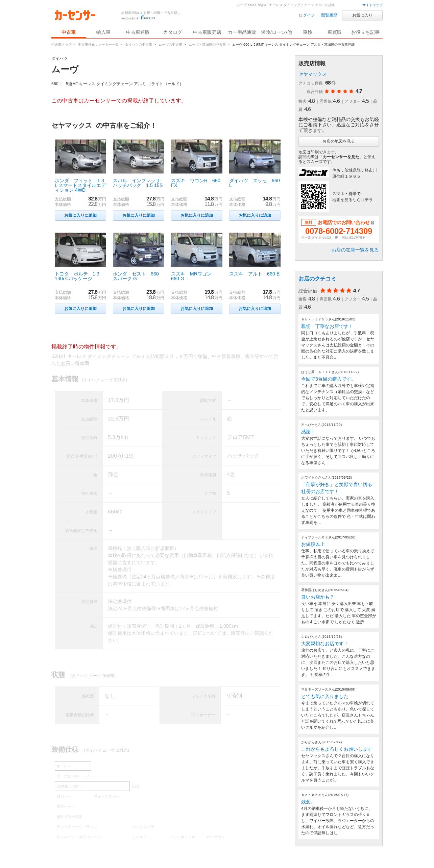Viewport: 434px width, 868px height.
Task: Add the Suzuki Wagon R to favorites
Action: tap(197, 215)
